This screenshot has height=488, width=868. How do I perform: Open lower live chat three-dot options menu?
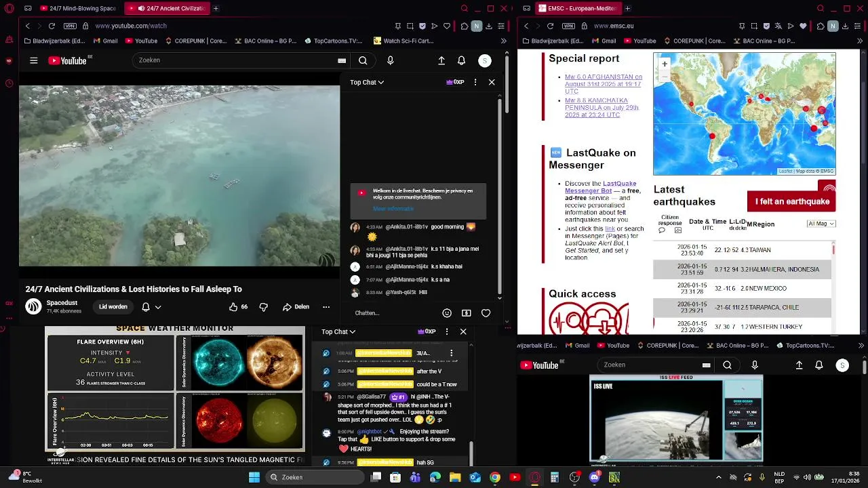[x=446, y=331]
